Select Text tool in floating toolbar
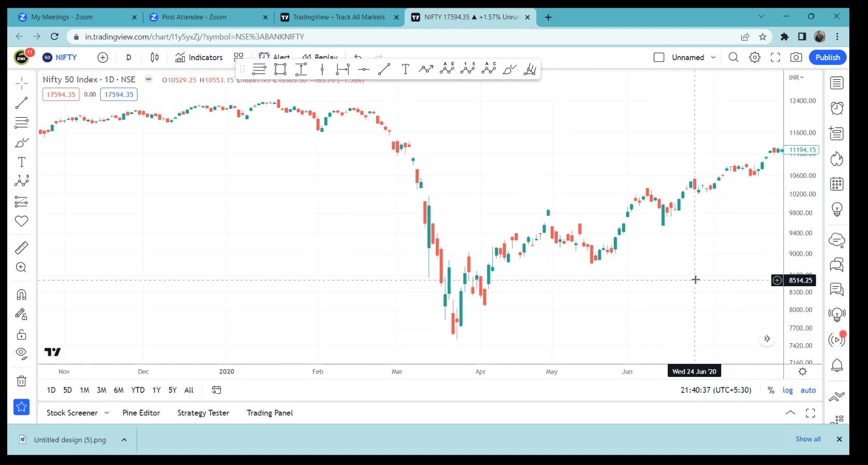The width and height of the screenshot is (868, 465). click(x=405, y=69)
